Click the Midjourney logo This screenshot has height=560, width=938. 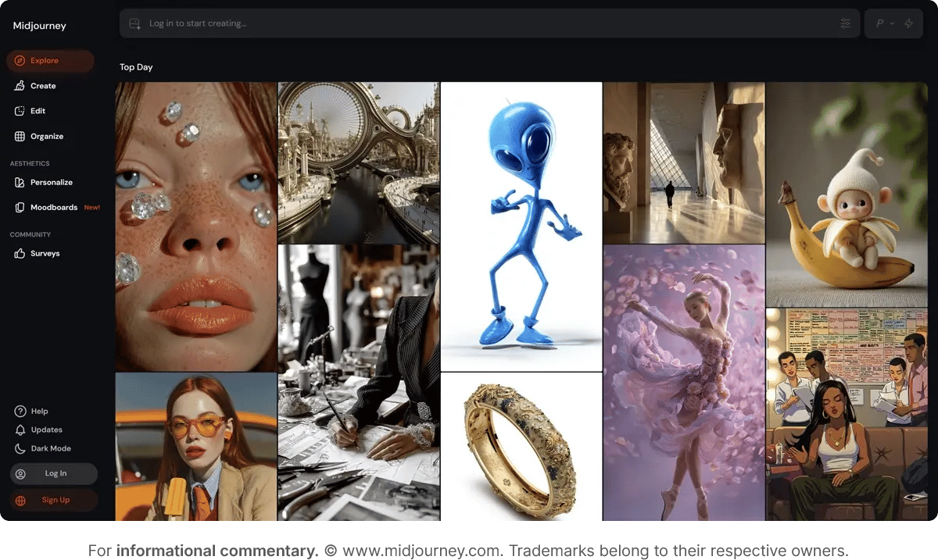click(39, 26)
